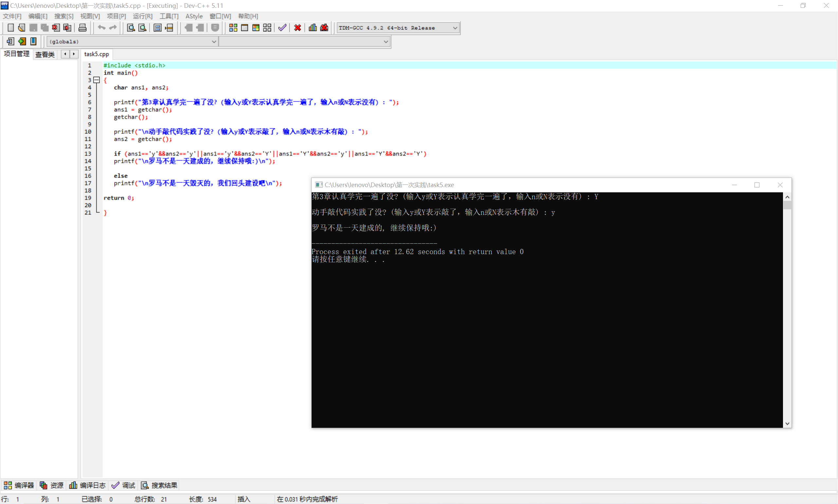Viewport: 838px width, 504px height.
Task: Open the AStyle menu
Action: [194, 16]
